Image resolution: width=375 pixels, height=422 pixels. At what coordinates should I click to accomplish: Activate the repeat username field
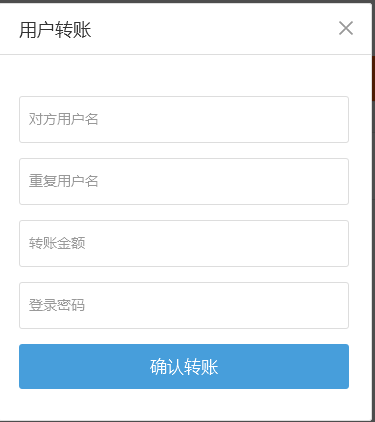pos(184,181)
